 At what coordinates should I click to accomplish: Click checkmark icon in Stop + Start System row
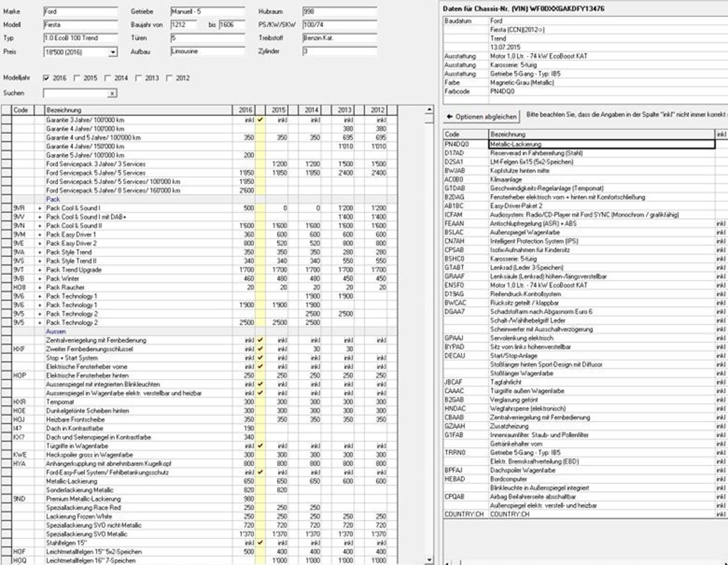tap(260, 358)
